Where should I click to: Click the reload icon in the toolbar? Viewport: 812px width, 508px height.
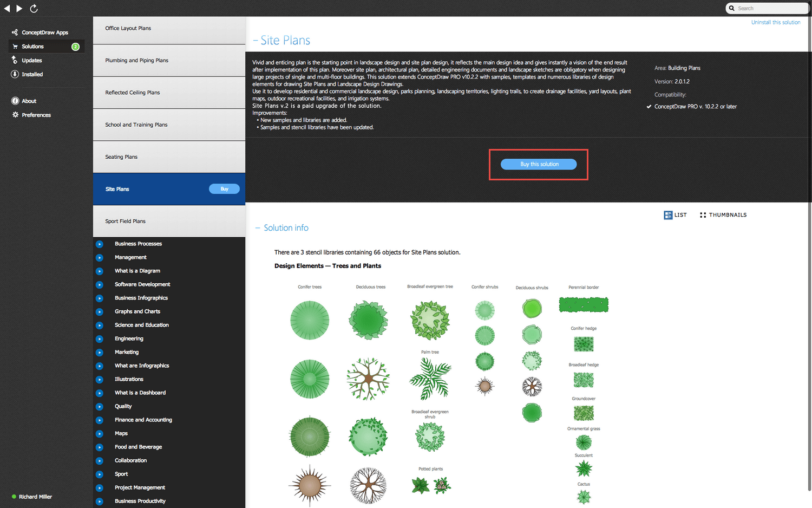click(x=34, y=8)
